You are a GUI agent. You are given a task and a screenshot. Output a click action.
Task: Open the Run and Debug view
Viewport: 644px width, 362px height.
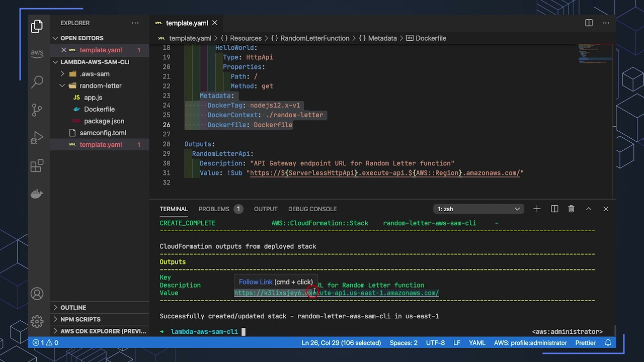[37, 138]
